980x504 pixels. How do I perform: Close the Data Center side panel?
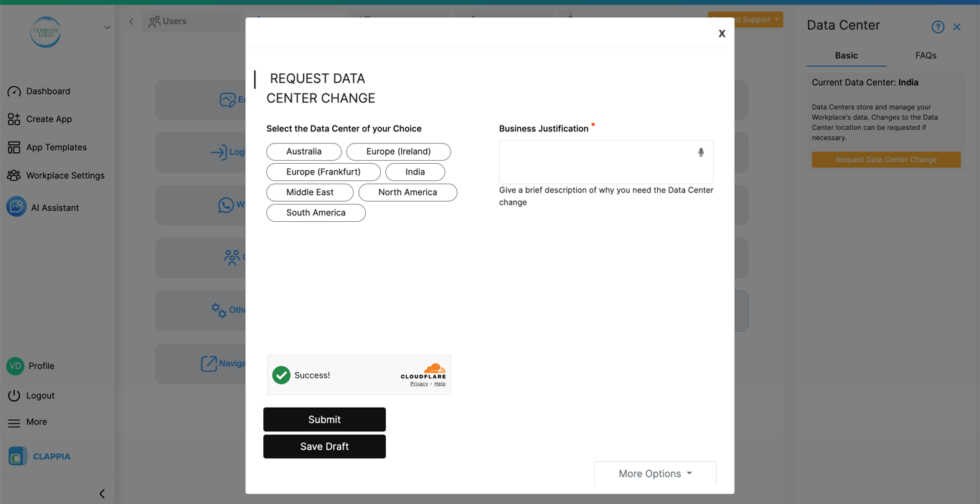pyautogui.click(x=957, y=27)
